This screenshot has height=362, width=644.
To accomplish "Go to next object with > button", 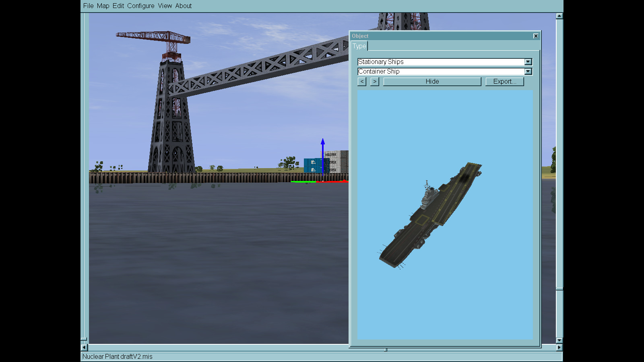I will click(x=375, y=81).
